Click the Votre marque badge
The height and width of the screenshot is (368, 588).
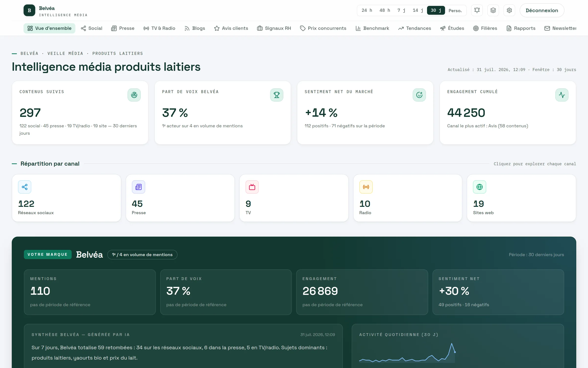tap(48, 254)
